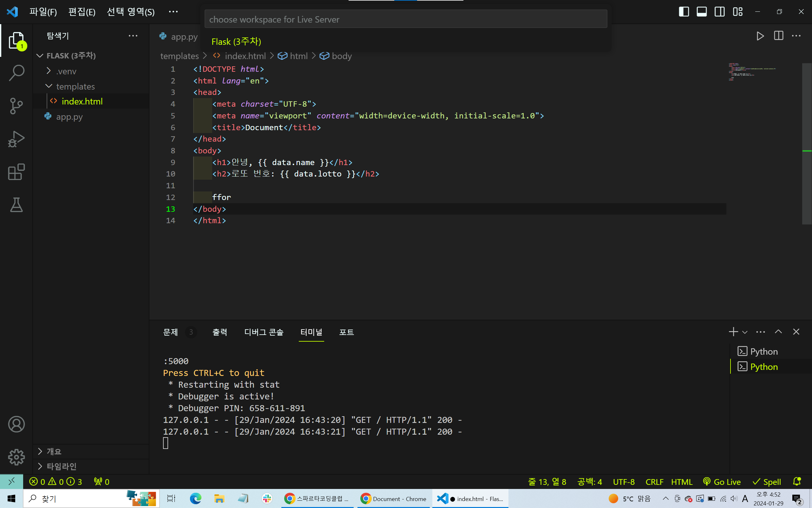Toggle the secondary side bar layout icon

(719, 12)
